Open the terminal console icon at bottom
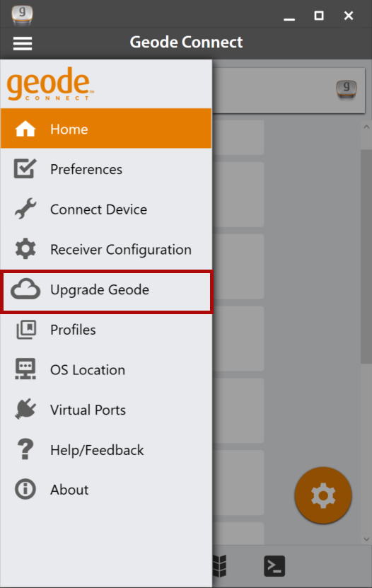Screen dimensions: 372x588 point(274,566)
